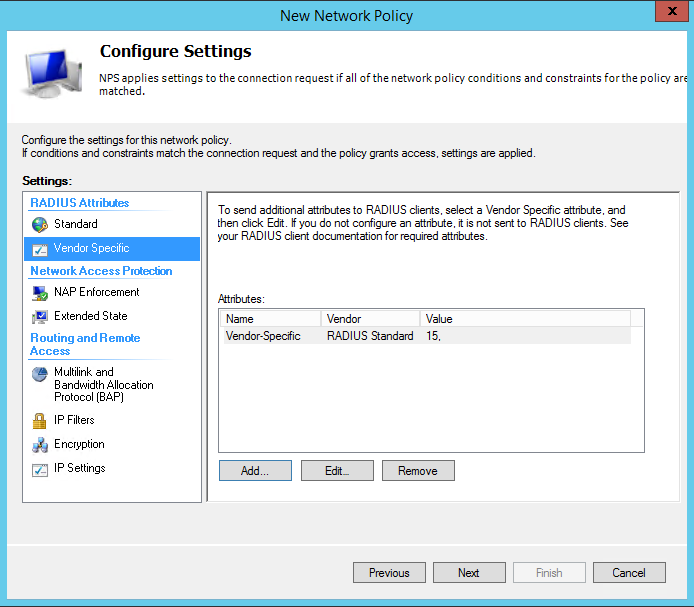Click the IP Filters padlock icon
The image size is (694, 607).
click(x=39, y=421)
